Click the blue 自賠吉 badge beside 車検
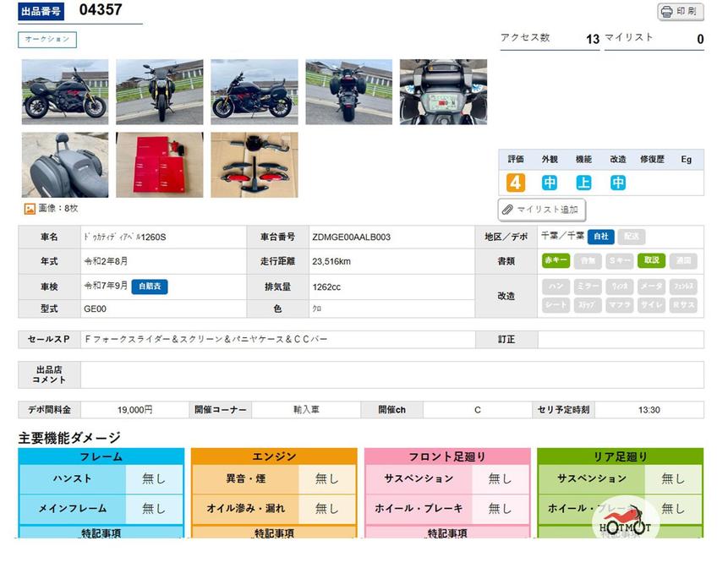Viewport: 728px width, 568px height. pyautogui.click(x=150, y=287)
